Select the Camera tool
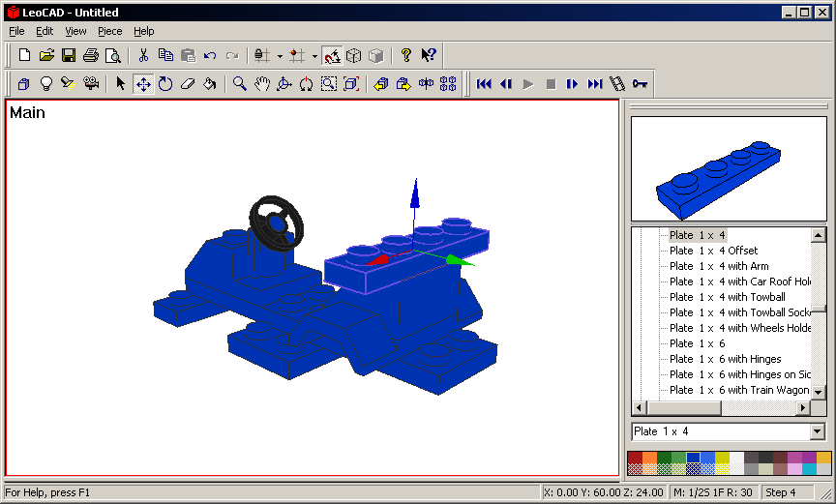Viewport: 836px width, 504px height. click(91, 84)
